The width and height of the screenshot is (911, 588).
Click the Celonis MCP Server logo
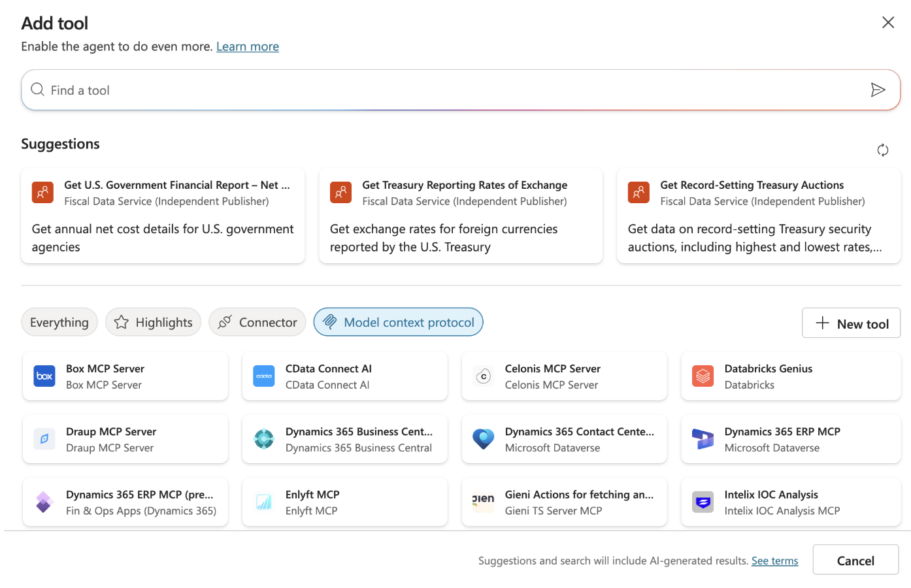tap(484, 376)
